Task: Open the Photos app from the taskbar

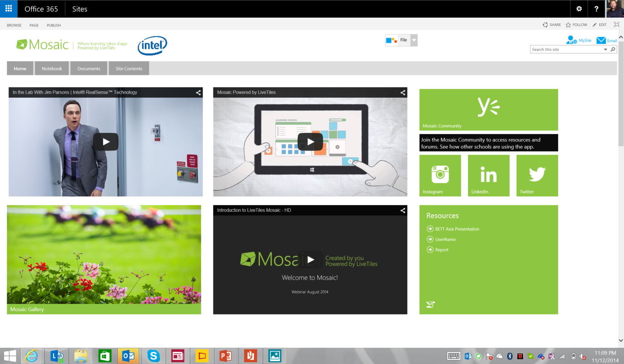Action: click(x=275, y=356)
